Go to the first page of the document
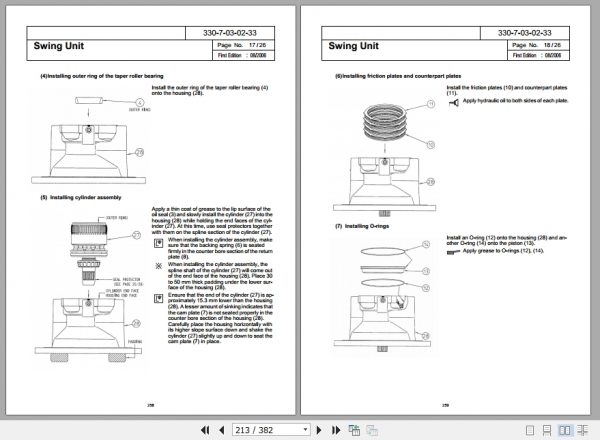 (x=205, y=430)
